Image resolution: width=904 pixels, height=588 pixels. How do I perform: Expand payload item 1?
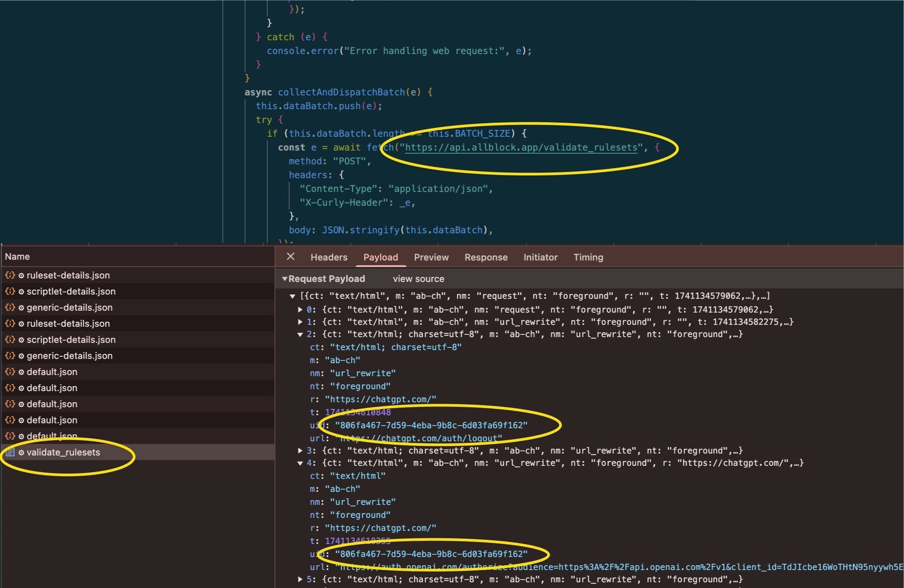coord(300,322)
